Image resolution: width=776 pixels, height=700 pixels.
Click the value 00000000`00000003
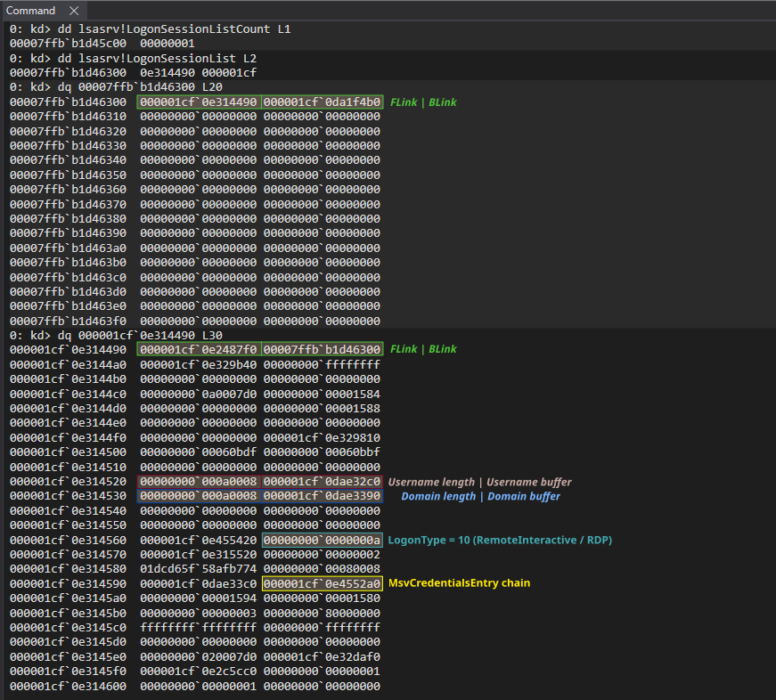click(x=199, y=614)
